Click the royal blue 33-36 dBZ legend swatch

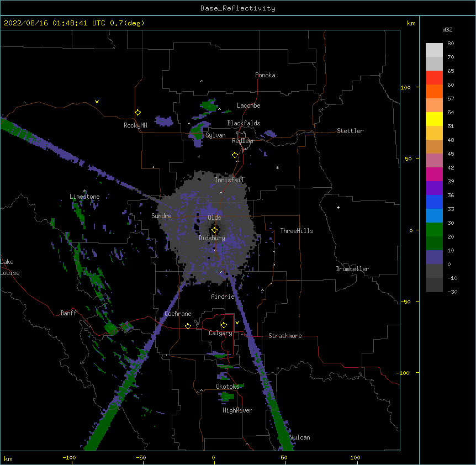coord(434,202)
